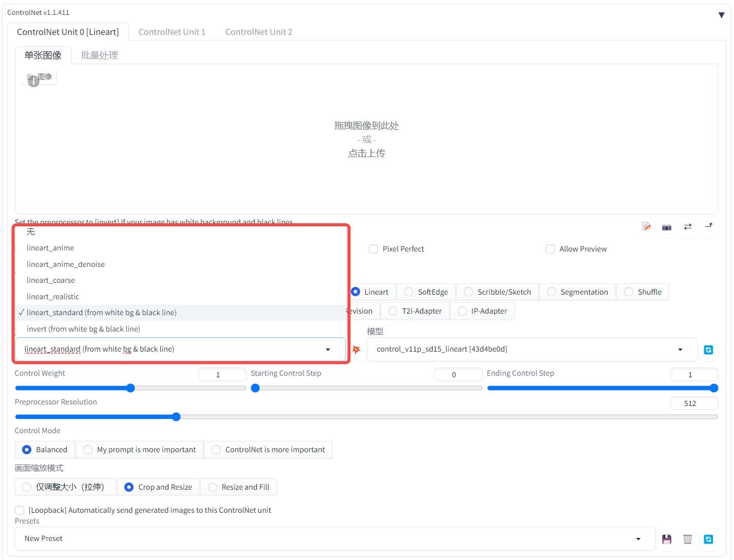Refresh the ControlNet model list
The height and width of the screenshot is (560, 734).
pos(708,350)
